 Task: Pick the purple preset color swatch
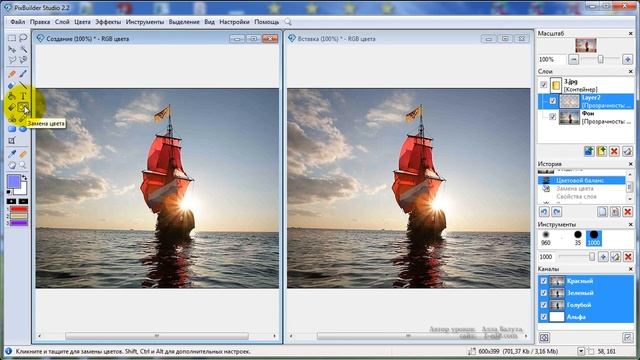pyautogui.click(x=19, y=223)
